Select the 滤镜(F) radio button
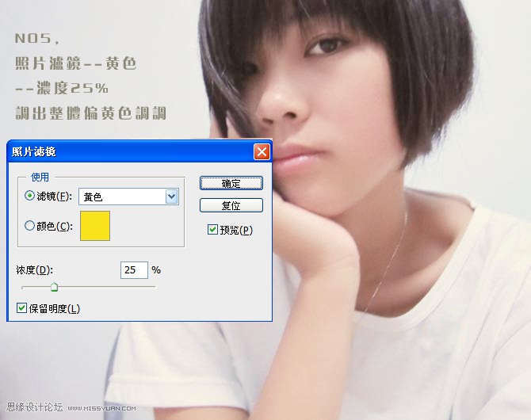This screenshot has height=420, width=531. click(x=30, y=196)
